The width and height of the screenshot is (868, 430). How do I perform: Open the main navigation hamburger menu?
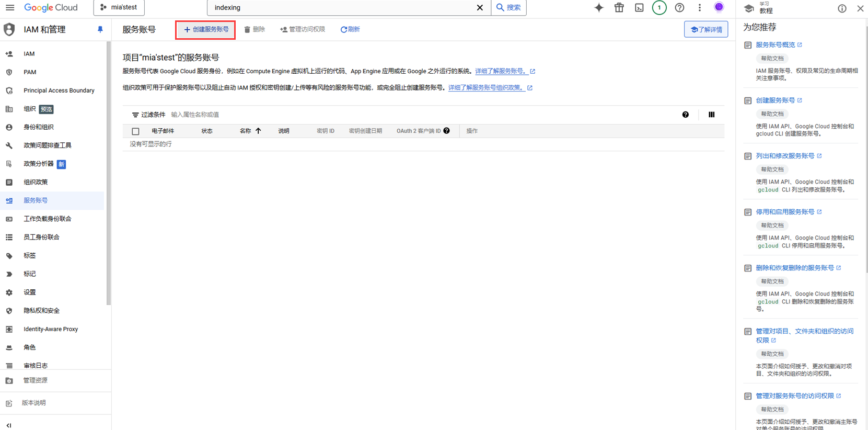[10, 8]
